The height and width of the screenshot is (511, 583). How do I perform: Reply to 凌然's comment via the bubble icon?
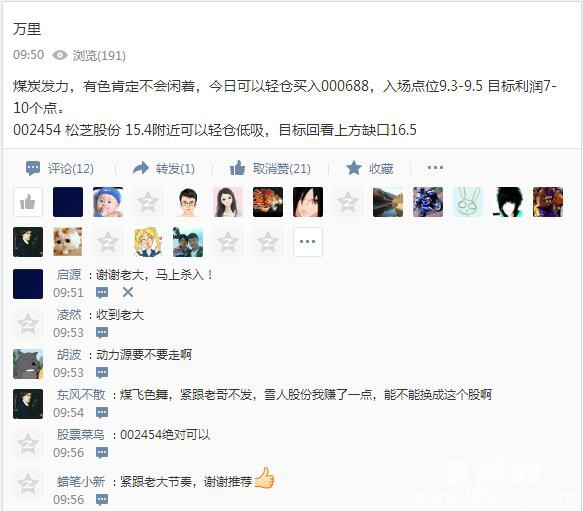[102, 332]
